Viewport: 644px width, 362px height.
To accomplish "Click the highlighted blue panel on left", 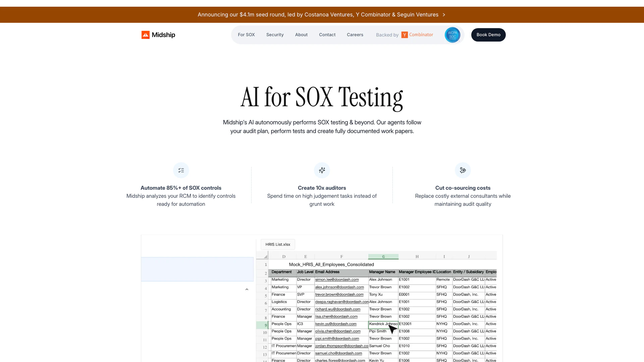I will (x=197, y=269).
